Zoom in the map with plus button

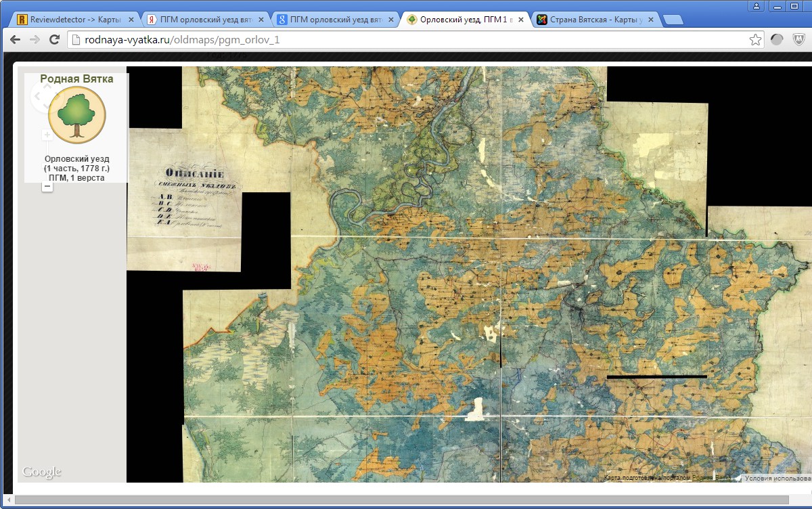point(47,135)
